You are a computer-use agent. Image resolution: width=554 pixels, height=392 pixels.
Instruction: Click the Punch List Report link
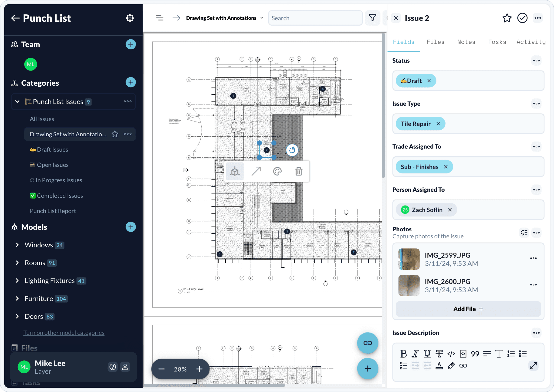[x=53, y=210]
